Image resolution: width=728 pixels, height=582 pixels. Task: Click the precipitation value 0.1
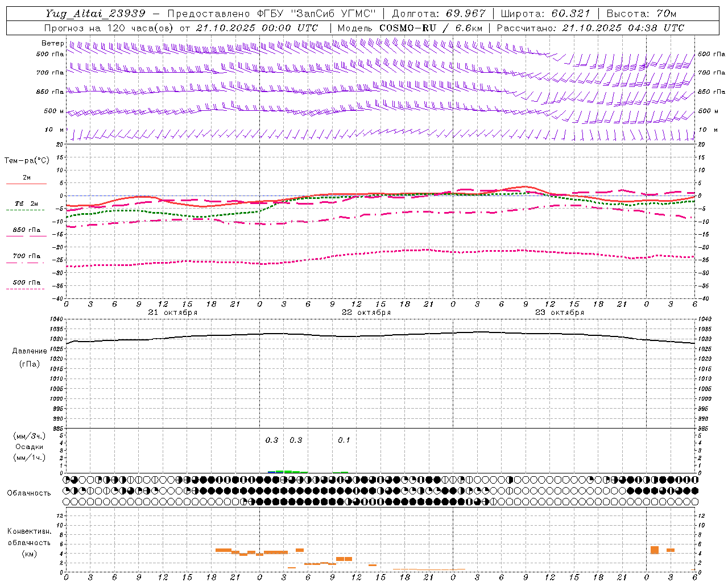(x=344, y=440)
